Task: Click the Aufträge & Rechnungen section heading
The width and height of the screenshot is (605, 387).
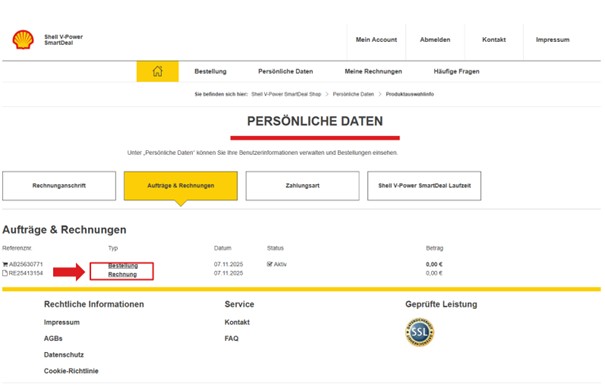Action: pyautogui.click(x=64, y=230)
